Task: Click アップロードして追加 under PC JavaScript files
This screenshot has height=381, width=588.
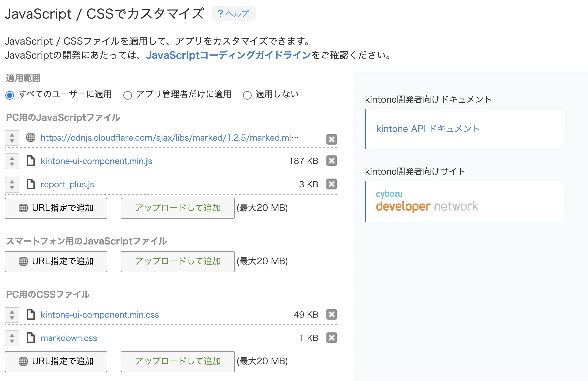Action: point(178,208)
